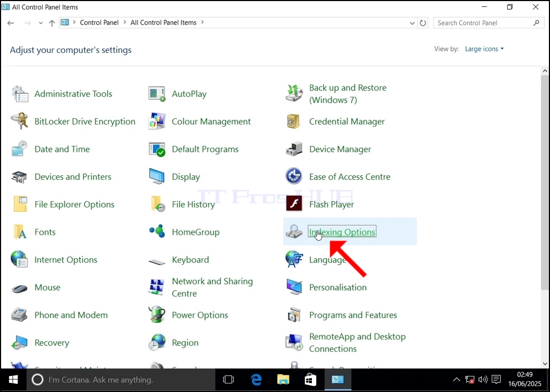The width and height of the screenshot is (550, 392).
Task: Open the File History icon
Action: pyautogui.click(x=157, y=204)
